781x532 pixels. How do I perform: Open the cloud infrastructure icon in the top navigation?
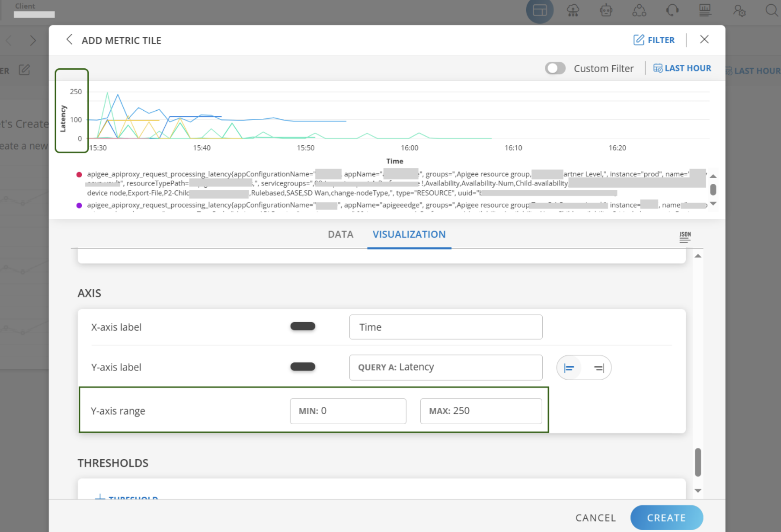point(573,10)
